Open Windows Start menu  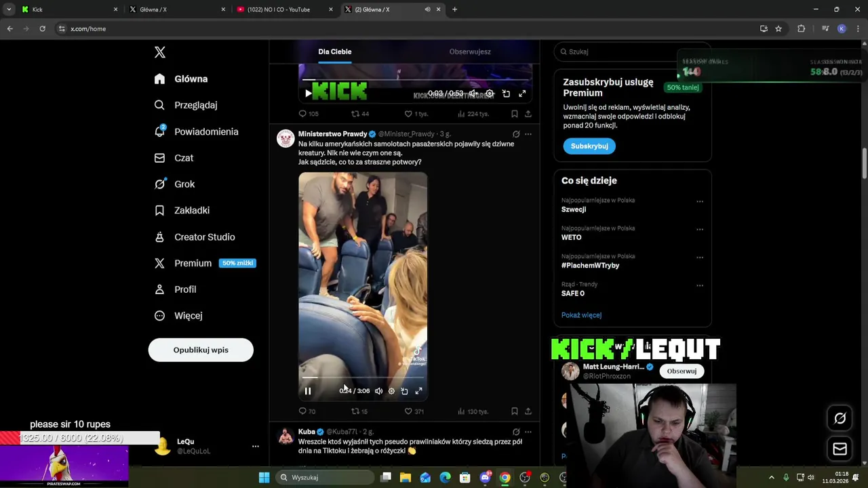pos(264,477)
